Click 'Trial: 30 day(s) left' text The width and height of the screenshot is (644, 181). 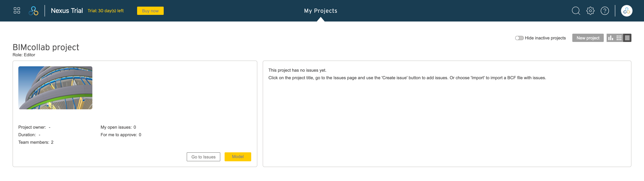(x=105, y=11)
